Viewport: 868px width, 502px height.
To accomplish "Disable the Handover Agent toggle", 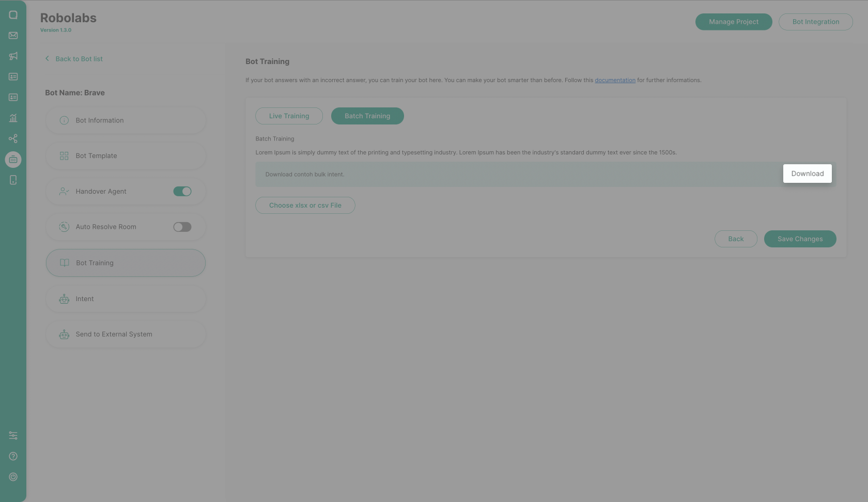I will click(x=182, y=191).
